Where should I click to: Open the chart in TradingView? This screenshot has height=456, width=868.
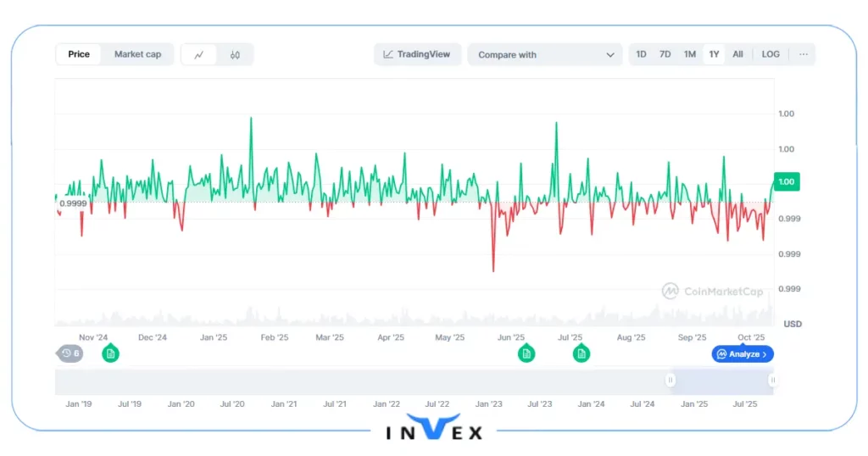[x=418, y=54]
